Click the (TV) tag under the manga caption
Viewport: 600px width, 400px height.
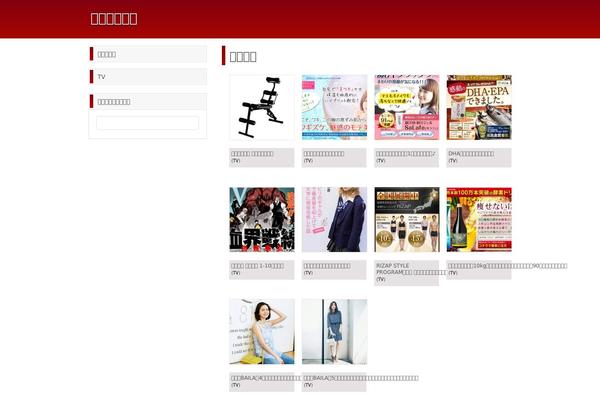[x=235, y=273]
